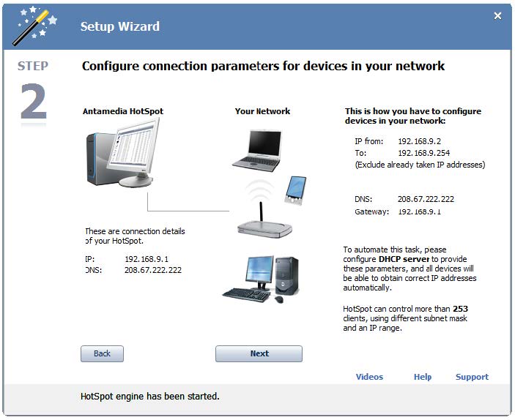Close the Setup Wizard window
The height and width of the screenshot is (420, 515).
pyautogui.click(x=497, y=16)
